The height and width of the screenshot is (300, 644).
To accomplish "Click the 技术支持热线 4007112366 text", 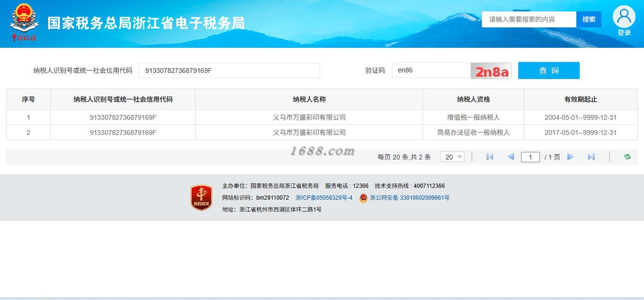I will [x=409, y=186].
